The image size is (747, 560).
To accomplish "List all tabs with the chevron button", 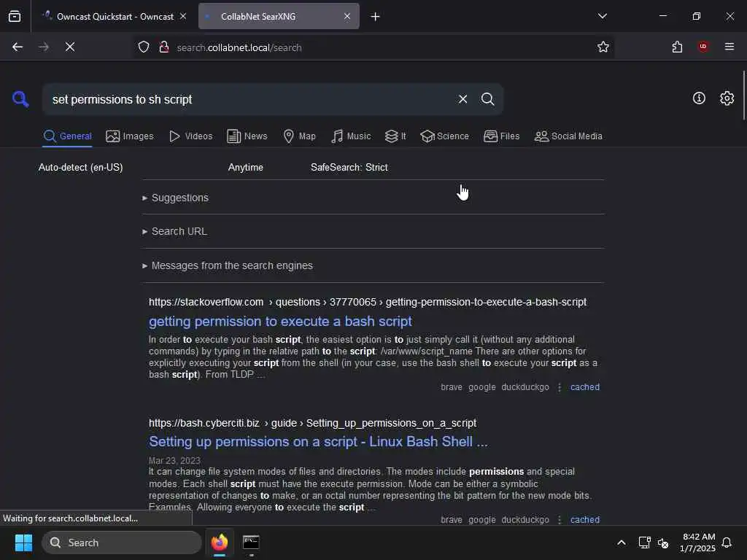I will click(x=602, y=16).
